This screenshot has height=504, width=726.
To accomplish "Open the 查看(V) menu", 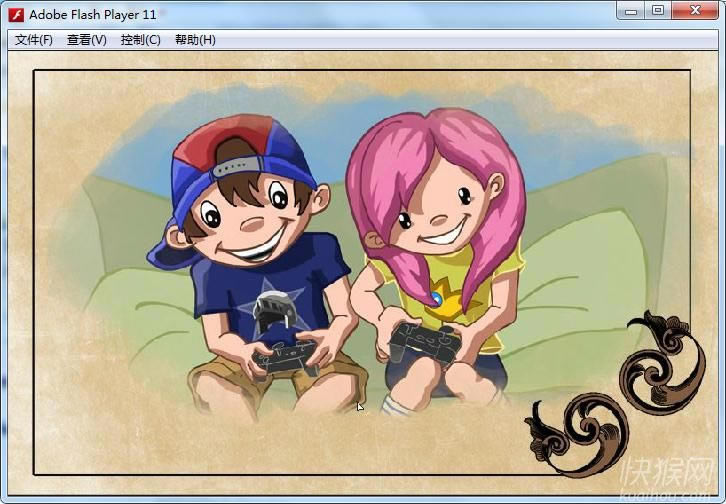I will point(86,40).
